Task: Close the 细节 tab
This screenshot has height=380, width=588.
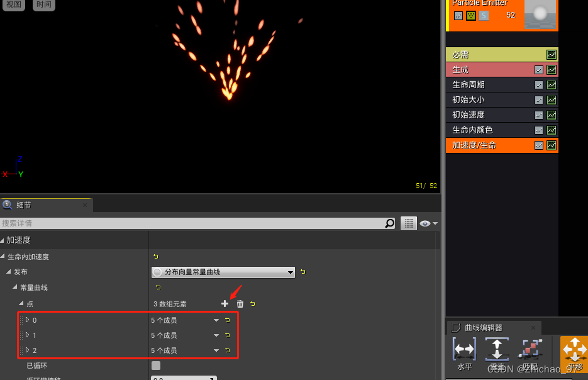Action: 85,205
